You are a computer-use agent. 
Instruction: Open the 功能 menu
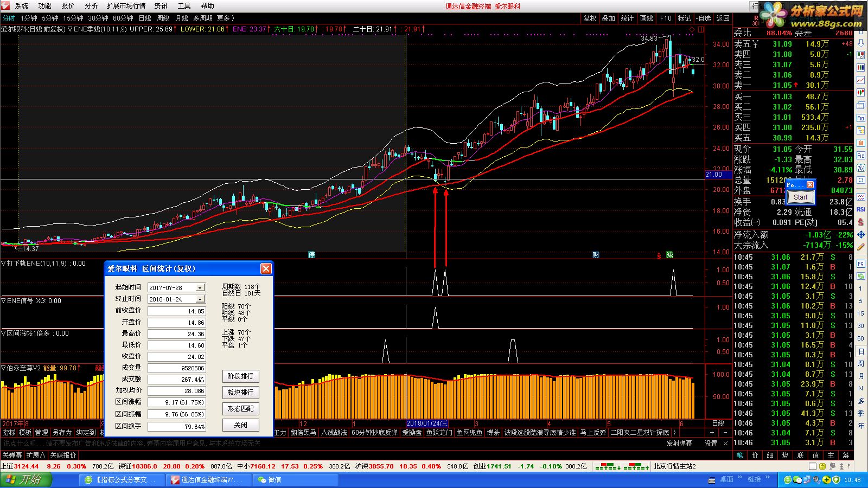tap(45, 6)
